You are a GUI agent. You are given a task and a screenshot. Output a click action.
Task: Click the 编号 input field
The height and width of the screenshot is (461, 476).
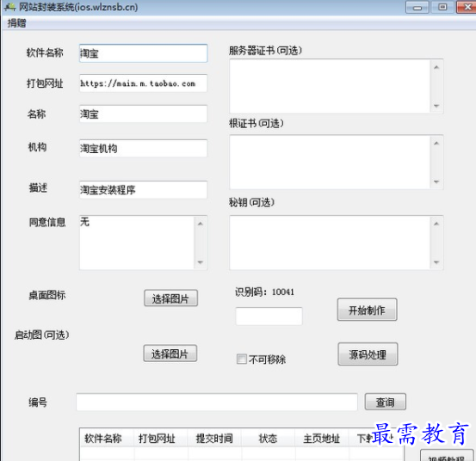217,403
